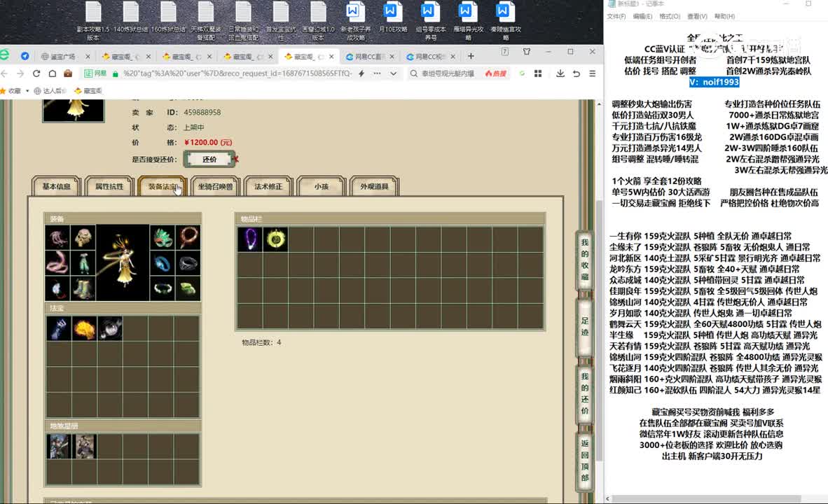View the purple necklace in 物品栏
This screenshot has width=828, height=504.
[250, 239]
